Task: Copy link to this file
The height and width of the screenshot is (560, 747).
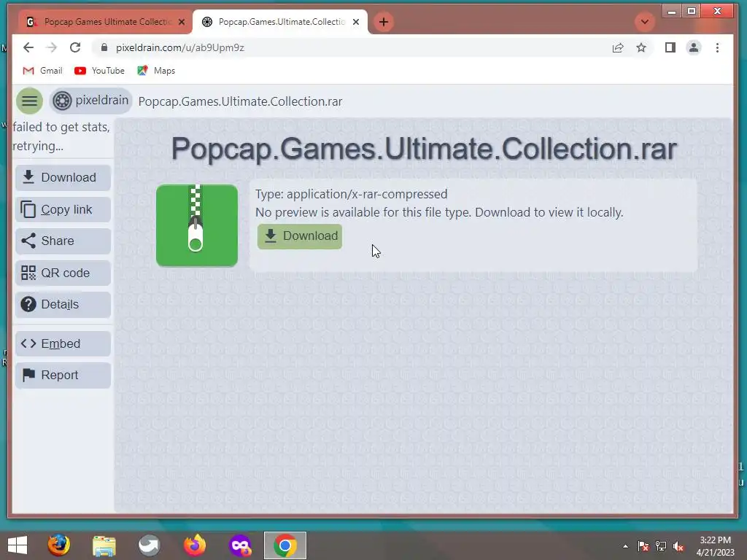Action: pyautogui.click(x=63, y=209)
